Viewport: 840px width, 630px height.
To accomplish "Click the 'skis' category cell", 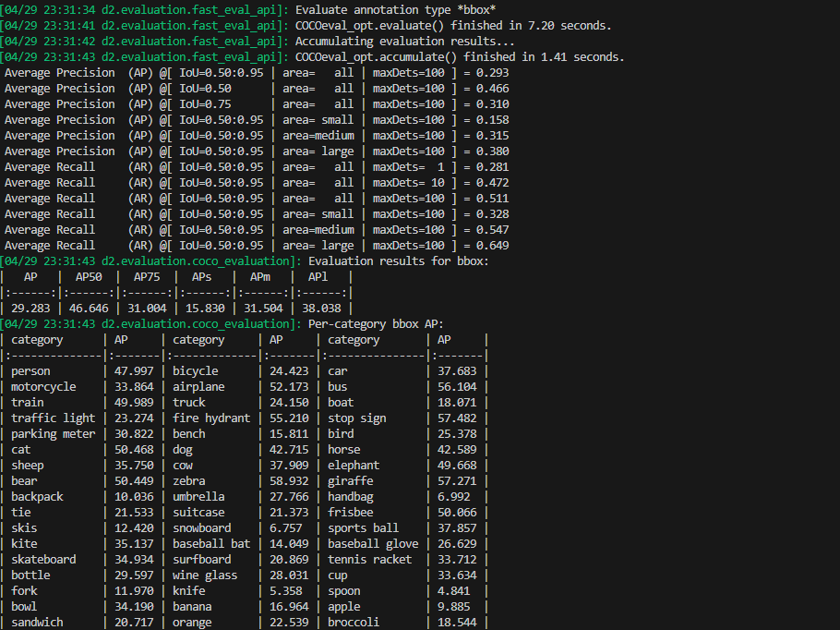I will (24, 528).
